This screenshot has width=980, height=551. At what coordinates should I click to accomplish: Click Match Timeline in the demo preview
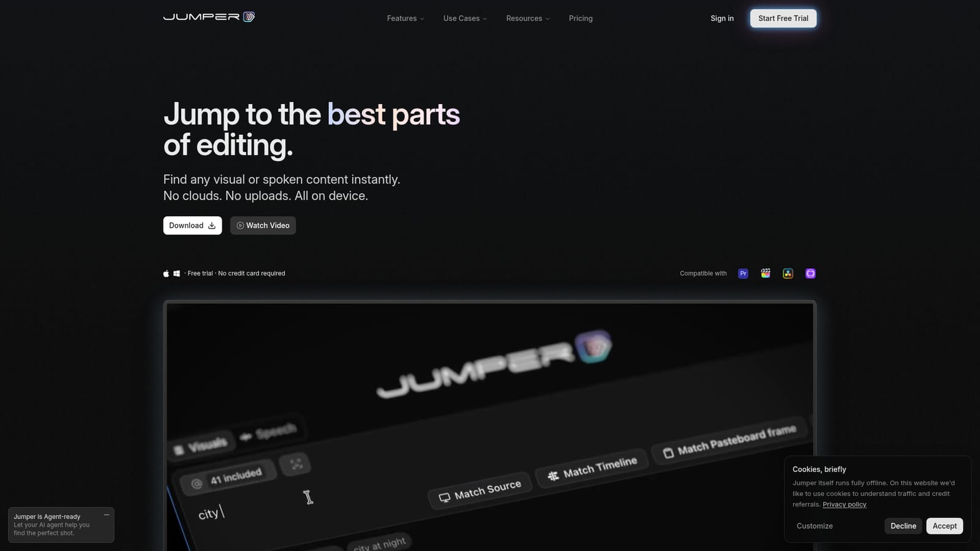[592, 468]
